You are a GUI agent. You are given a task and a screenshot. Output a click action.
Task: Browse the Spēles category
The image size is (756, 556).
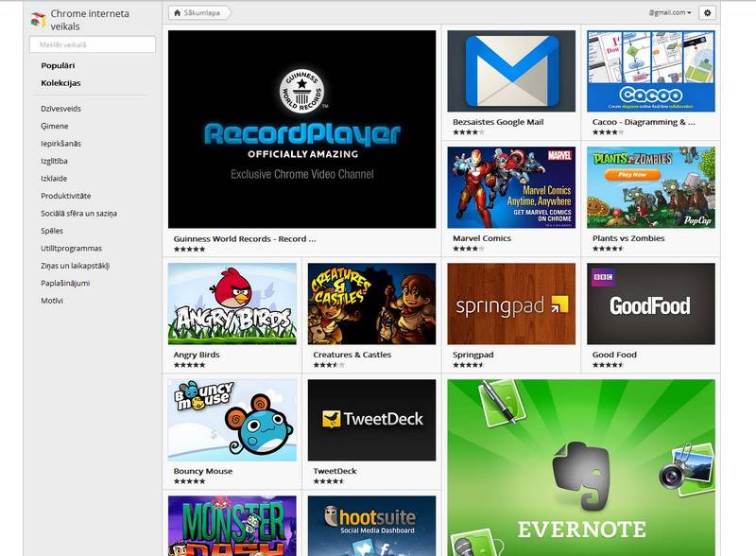tap(54, 230)
